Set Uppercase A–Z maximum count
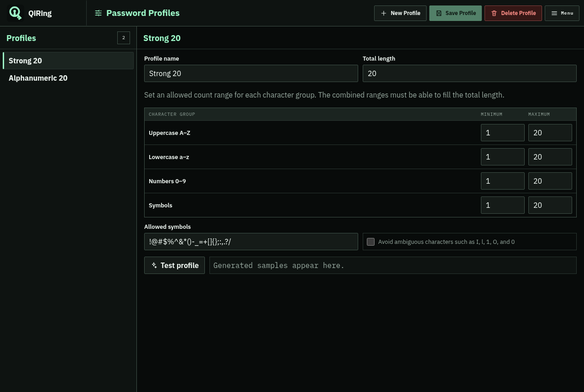This screenshot has height=392, width=584. coord(550,133)
